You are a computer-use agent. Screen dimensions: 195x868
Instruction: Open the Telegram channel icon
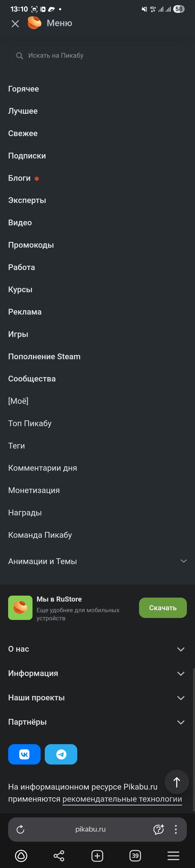(x=61, y=754)
